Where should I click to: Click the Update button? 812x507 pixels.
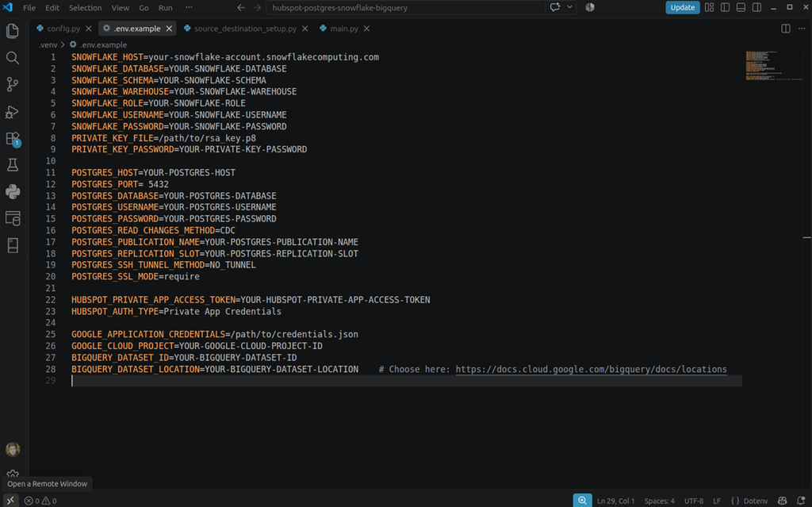(682, 7)
